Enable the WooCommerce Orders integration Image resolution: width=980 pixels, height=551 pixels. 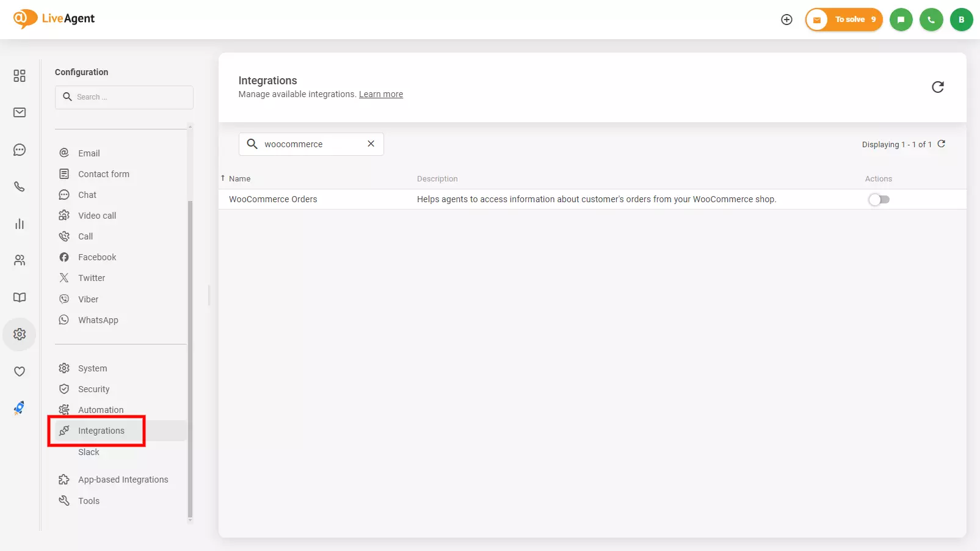(879, 199)
